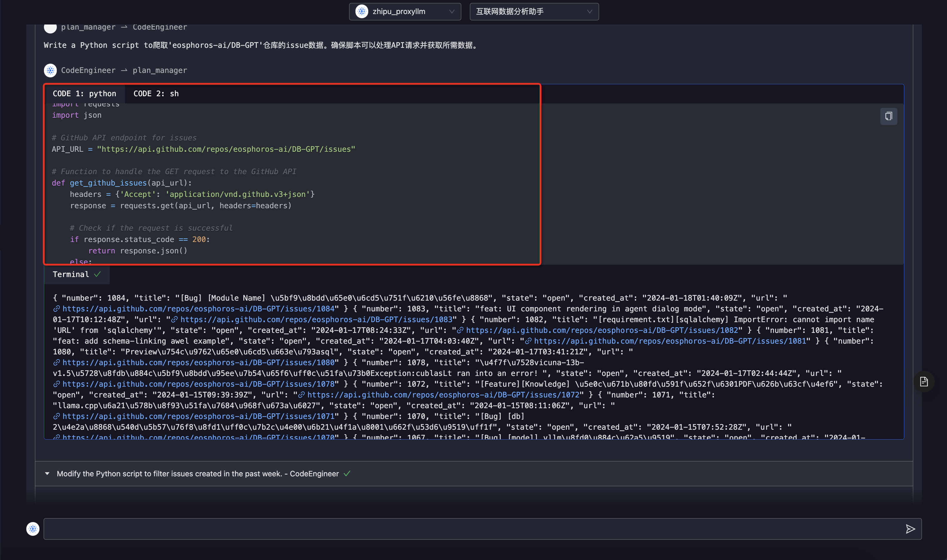Click the Terminal success checkmark icon
The image size is (947, 560).
coord(97,274)
